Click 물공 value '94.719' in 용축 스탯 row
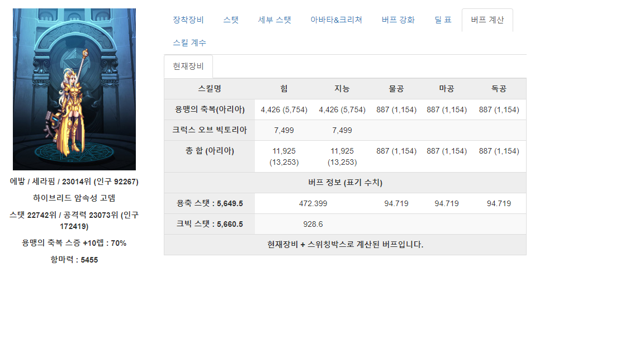This screenshot has height=362, width=644. (x=396, y=203)
